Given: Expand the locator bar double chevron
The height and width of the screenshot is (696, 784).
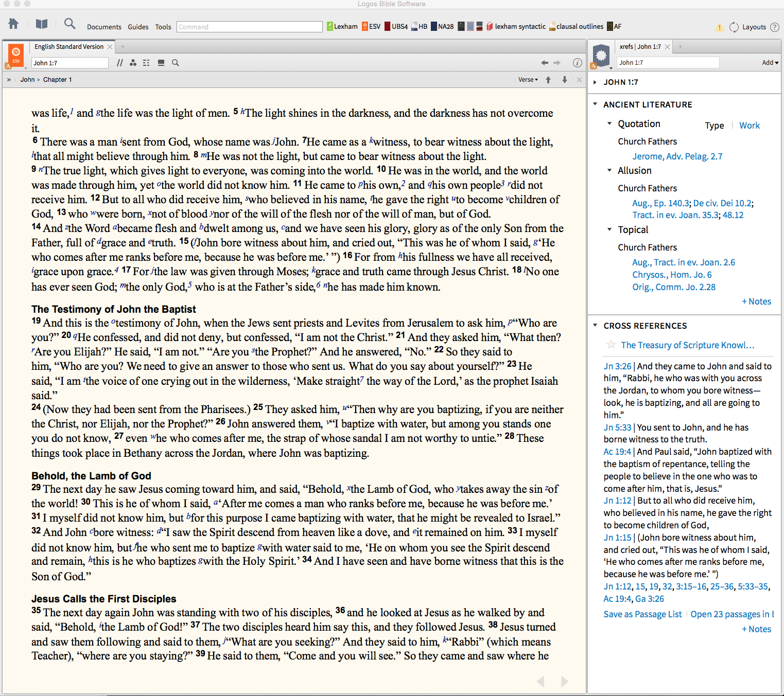Looking at the screenshot, I should point(9,80).
